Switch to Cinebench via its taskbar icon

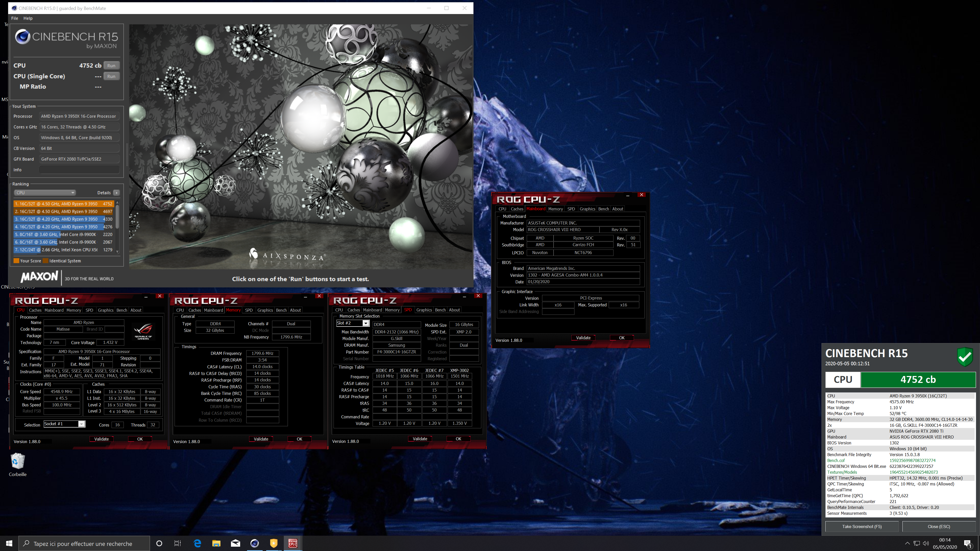point(254,543)
